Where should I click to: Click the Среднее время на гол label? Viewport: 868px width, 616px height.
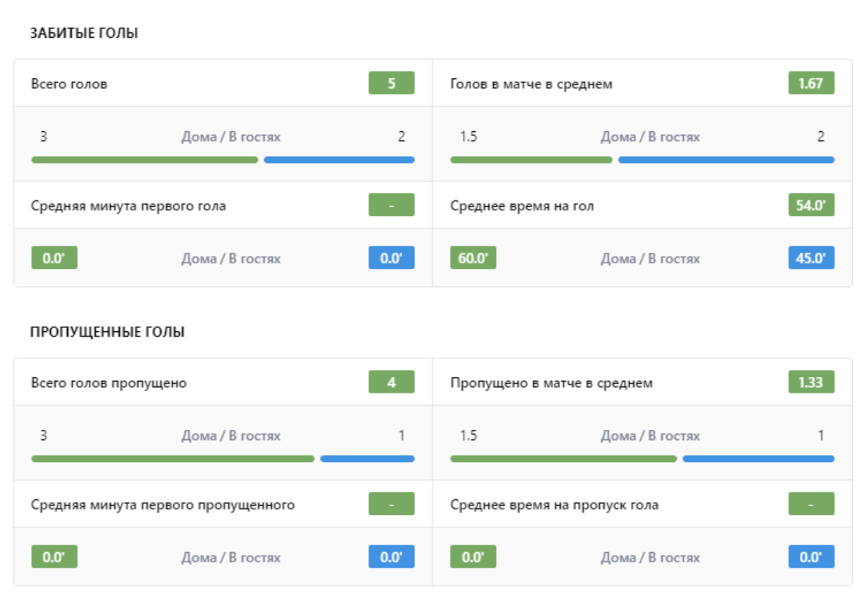[x=521, y=206]
